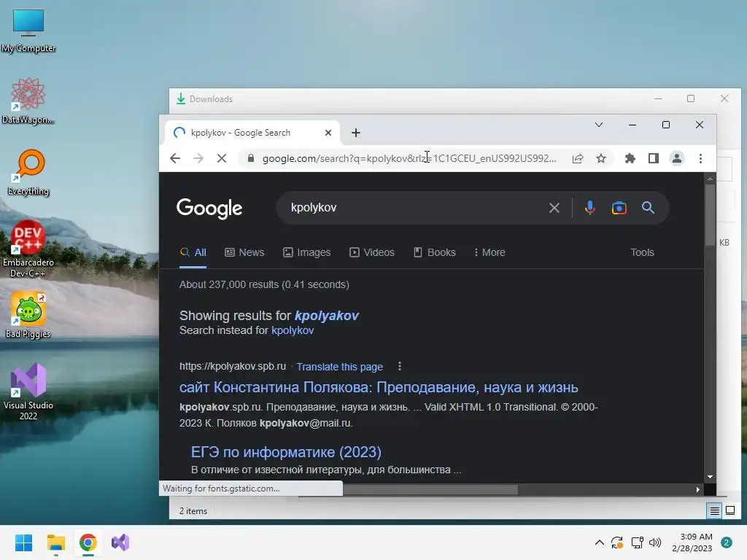Open the Windows Start menu
This screenshot has width=747, height=560.
tap(23, 542)
